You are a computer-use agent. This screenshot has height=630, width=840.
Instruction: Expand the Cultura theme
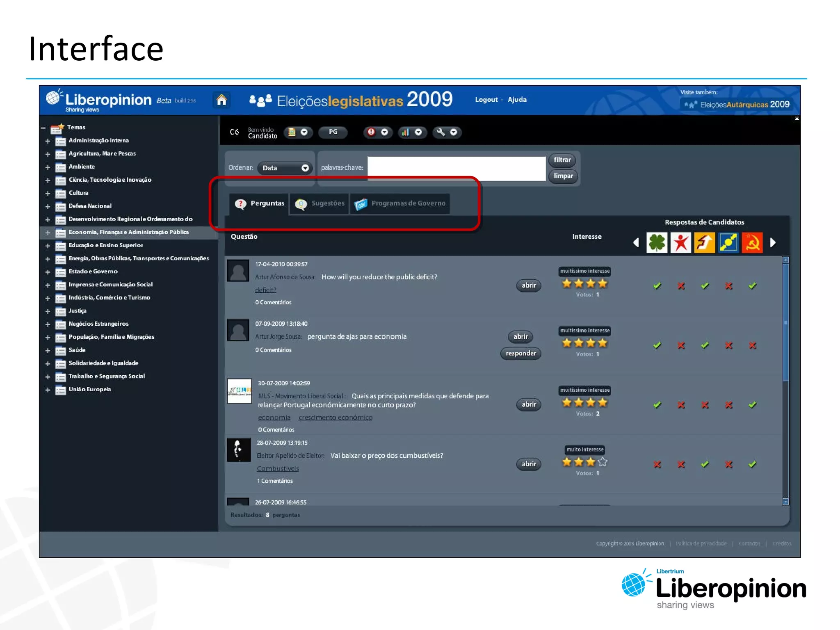(48, 194)
